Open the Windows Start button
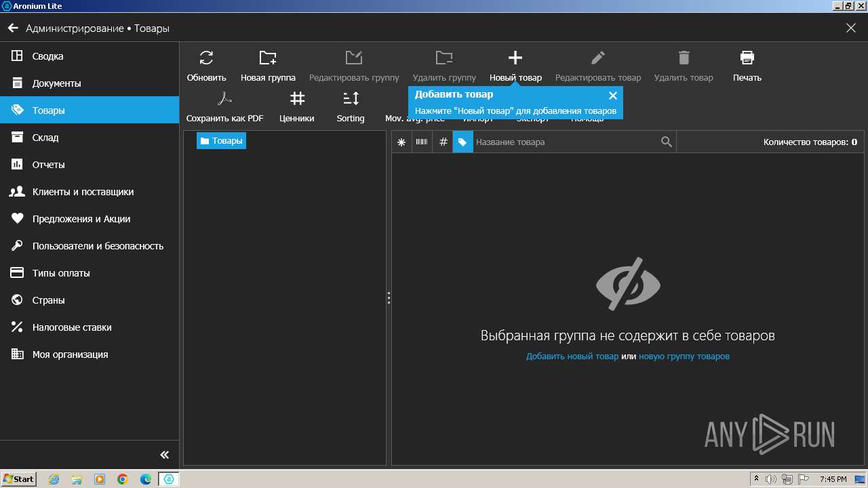868x488 pixels. coord(19,479)
